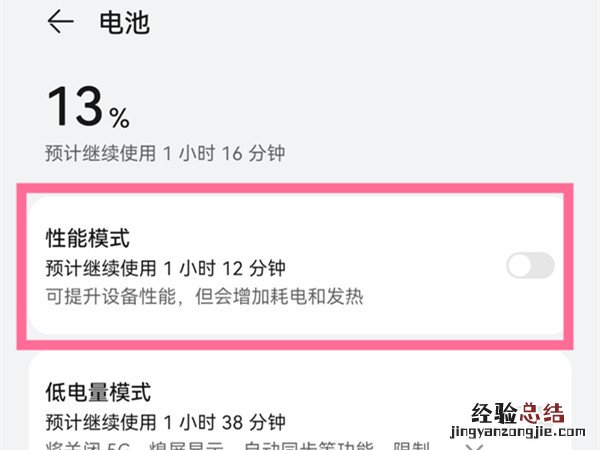The image size is (600, 450).
Task: Click the 1 小时 38 分钟 estimate line
Action: click(165, 420)
